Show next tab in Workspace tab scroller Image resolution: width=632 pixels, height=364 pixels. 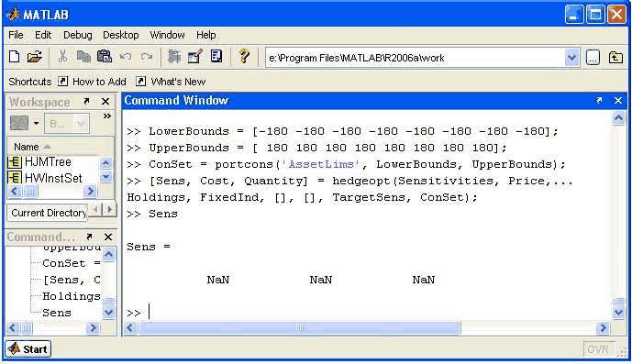[109, 210]
